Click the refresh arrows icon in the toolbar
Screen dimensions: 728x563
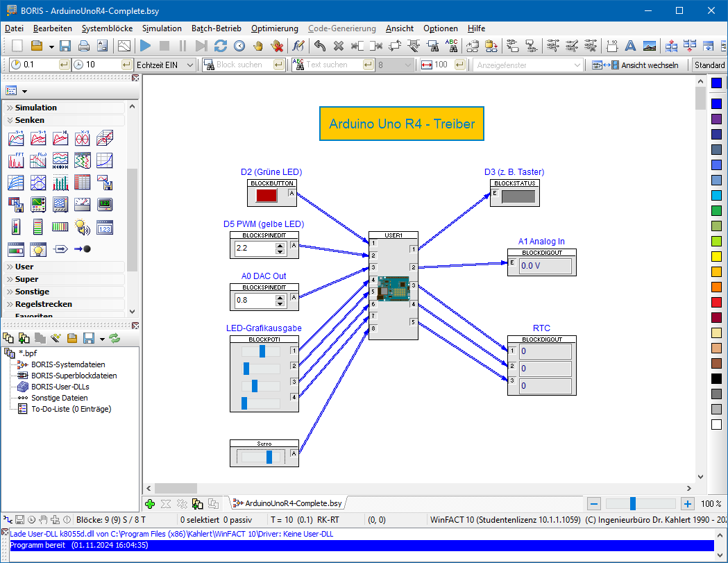221,46
